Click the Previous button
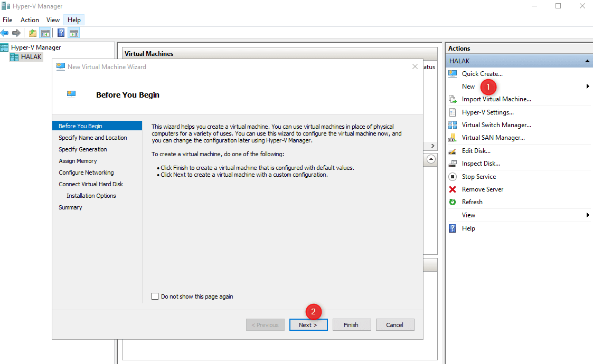Viewport: 593px width, 364px height. [x=265, y=324]
